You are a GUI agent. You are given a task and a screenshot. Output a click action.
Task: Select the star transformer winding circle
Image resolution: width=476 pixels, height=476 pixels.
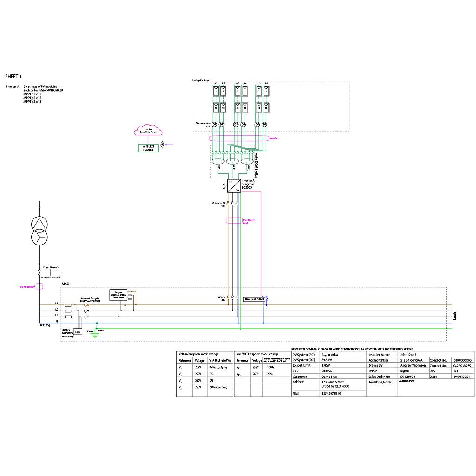click(x=40, y=237)
